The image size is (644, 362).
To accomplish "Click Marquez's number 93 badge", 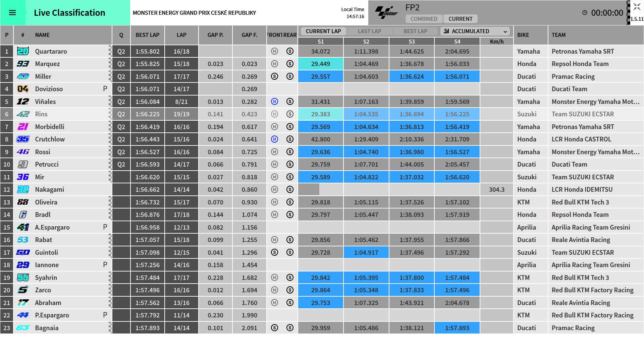I will click(x=23, y=64).
